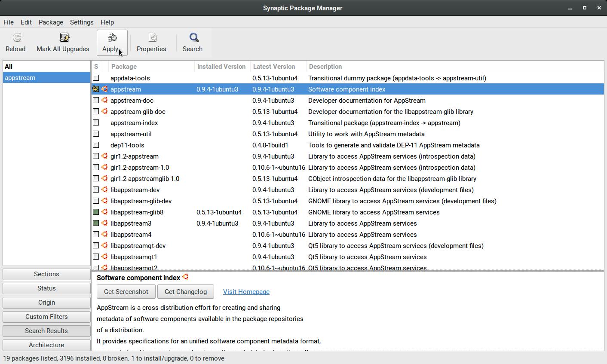
Task: Click the Search magnifier icon
Action: click(193, 38)
